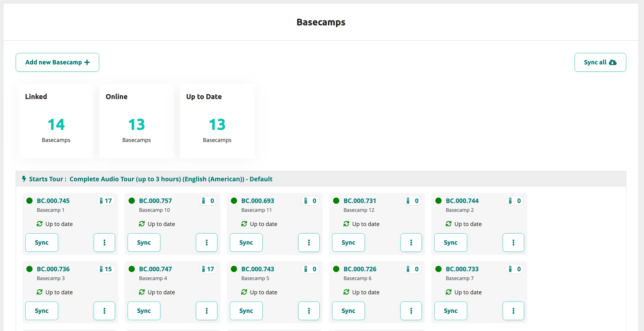Click the sync status icon on Basecamp 10
644x331 pixels.
[142, 224]
